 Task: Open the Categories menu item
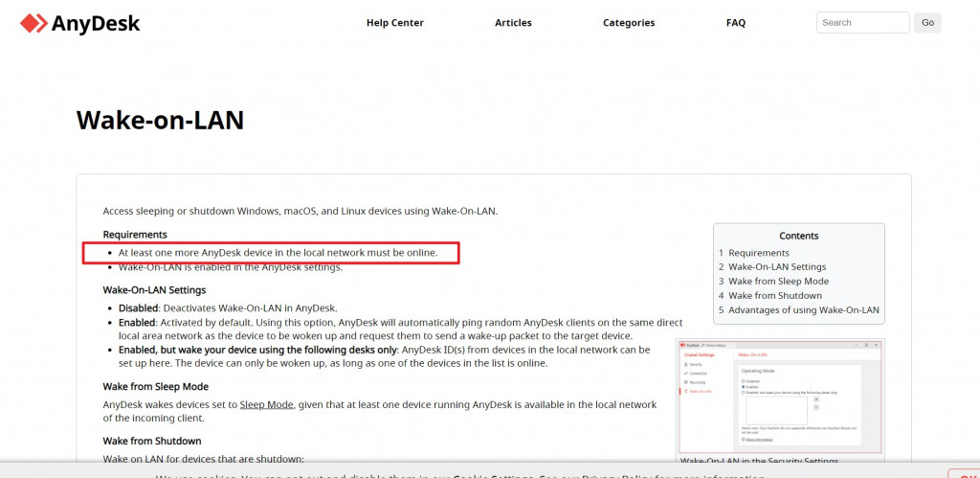coord(629,23)
